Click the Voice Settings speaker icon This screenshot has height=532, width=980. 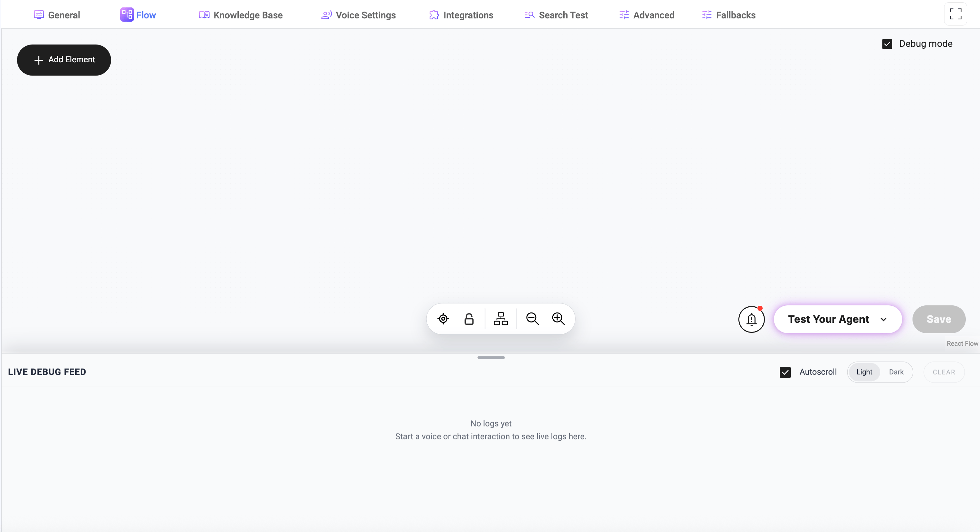point(327,15)
